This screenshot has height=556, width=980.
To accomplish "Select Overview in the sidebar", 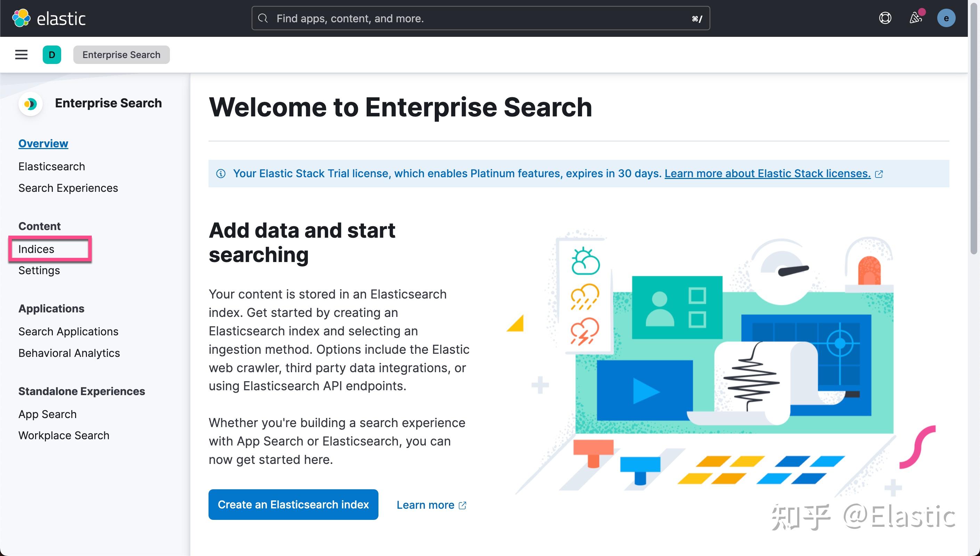I will point(43,143).
